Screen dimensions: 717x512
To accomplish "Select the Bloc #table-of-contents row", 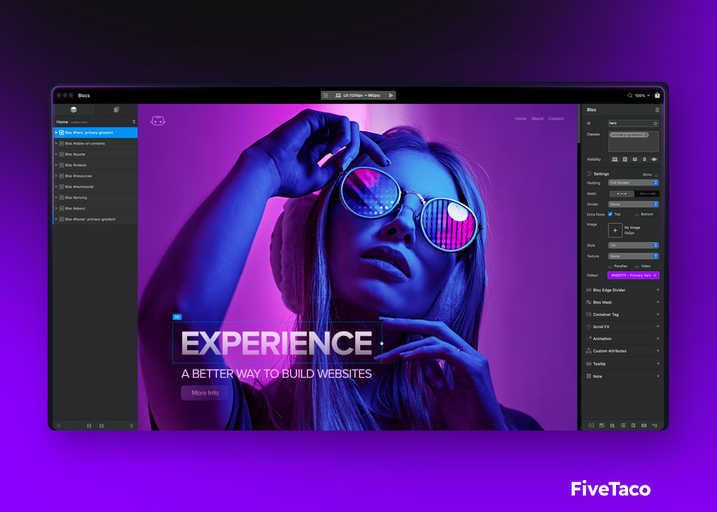I will (96, 144).
